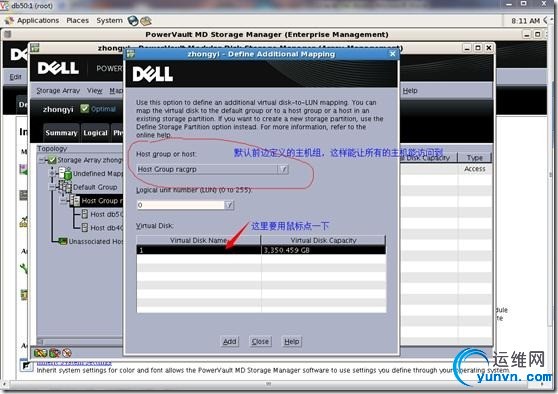
Task: Click the Host db40 icon
Action: pos(85,227)
